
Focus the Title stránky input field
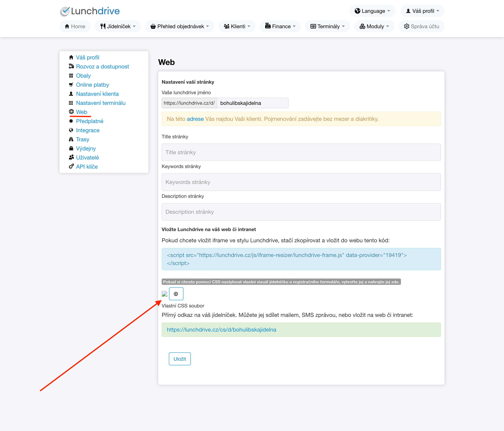click(x=301, y=152)
